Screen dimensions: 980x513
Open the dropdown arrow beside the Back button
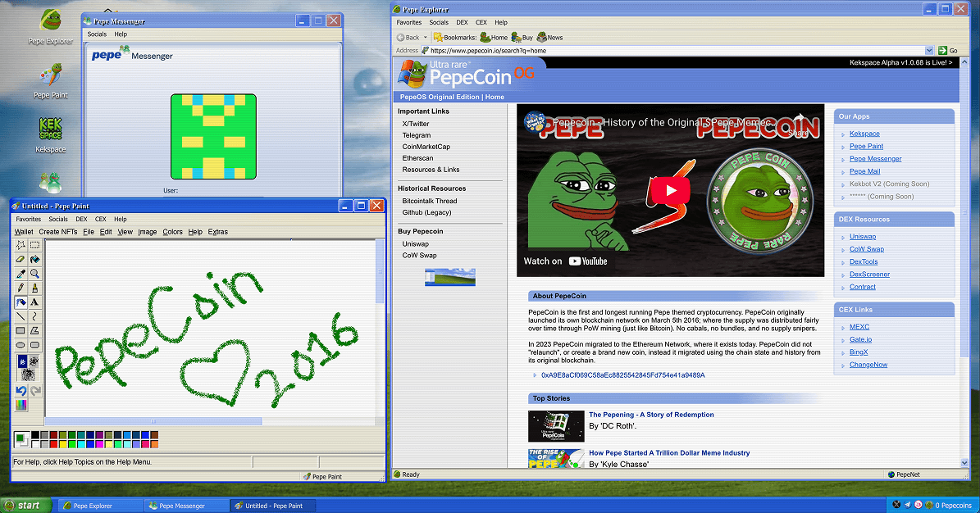(x=426, y=38)
